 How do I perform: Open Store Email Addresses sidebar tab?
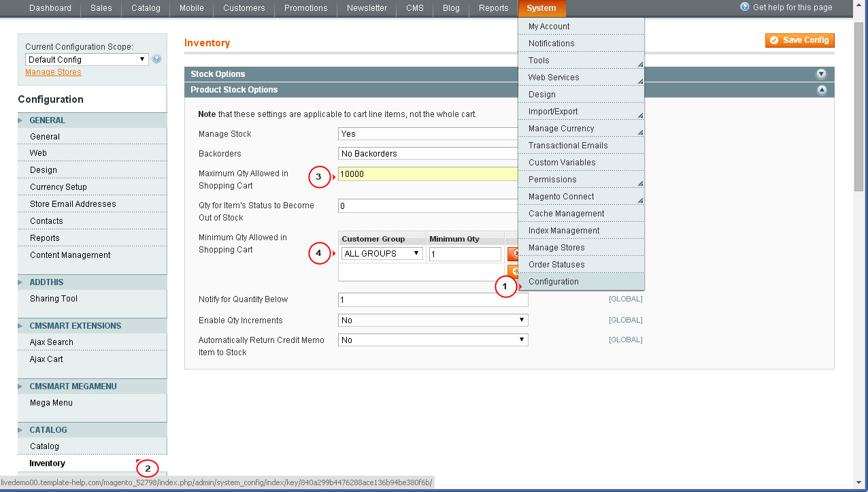[92, 204]
